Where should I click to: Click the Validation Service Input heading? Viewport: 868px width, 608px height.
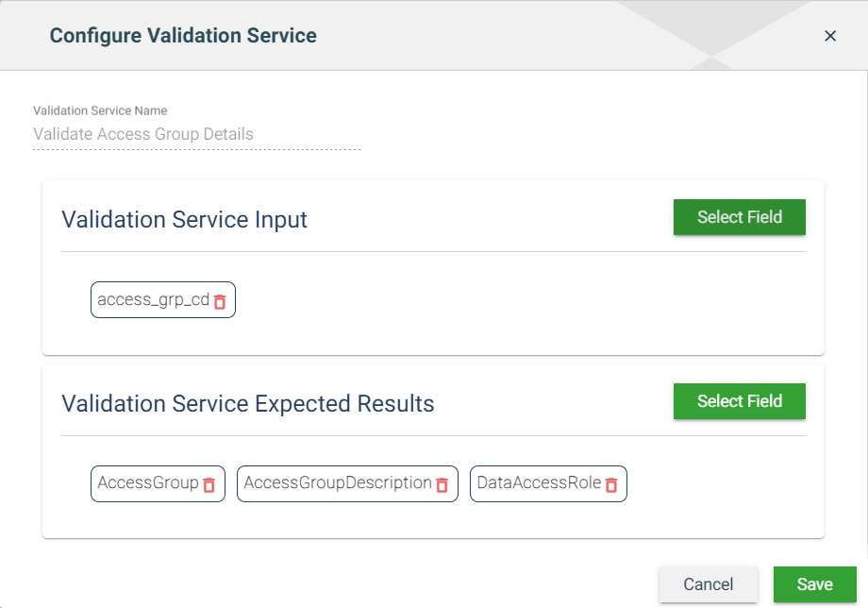184,220
